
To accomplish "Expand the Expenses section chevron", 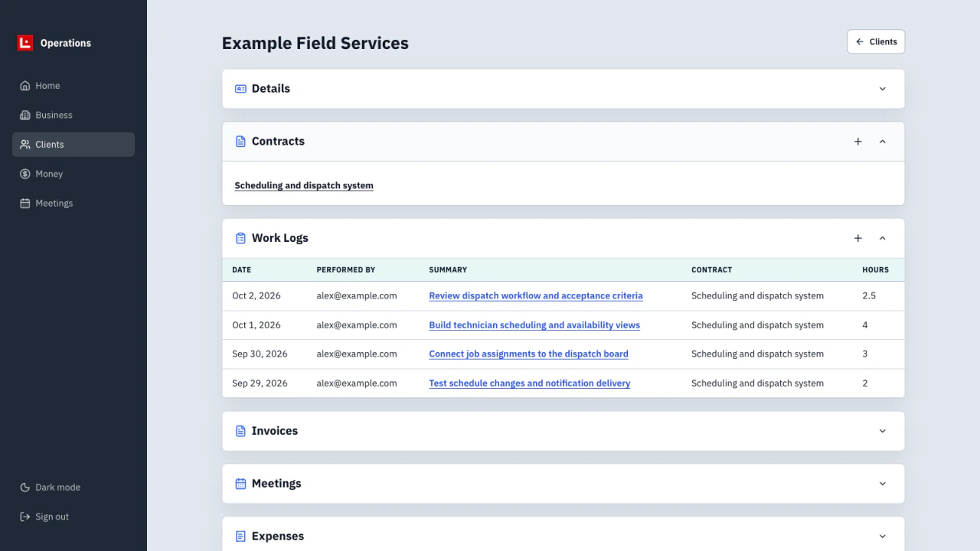I will (x=882, y=536).
